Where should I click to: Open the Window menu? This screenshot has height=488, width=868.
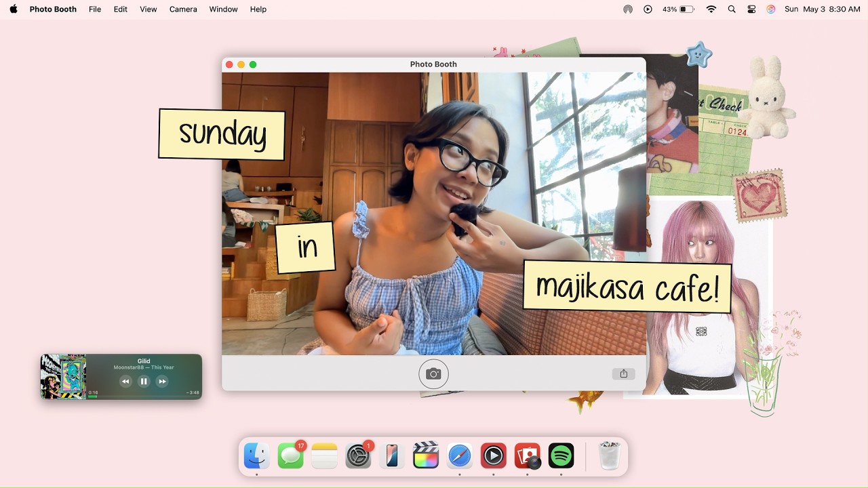coord(223,9)
